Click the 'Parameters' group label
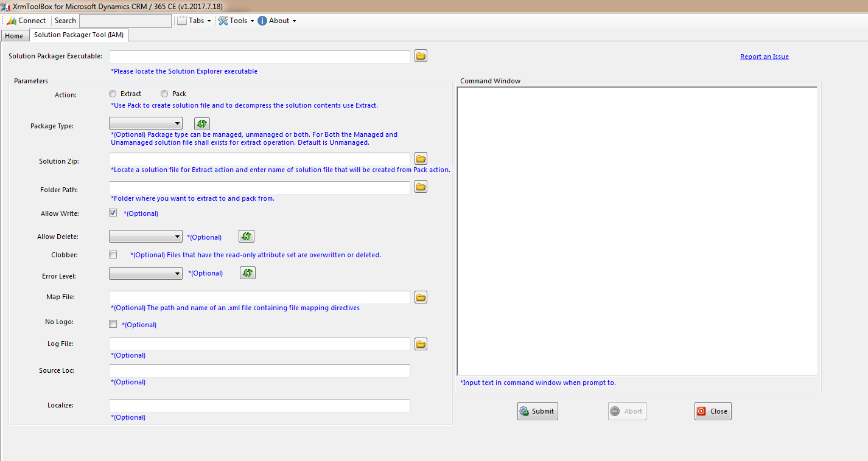 click(31, 81)
